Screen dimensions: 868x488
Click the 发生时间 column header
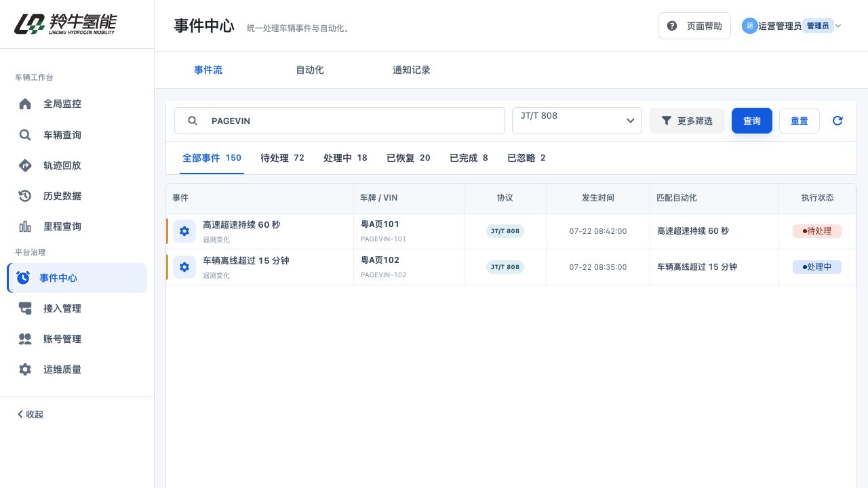598,198
